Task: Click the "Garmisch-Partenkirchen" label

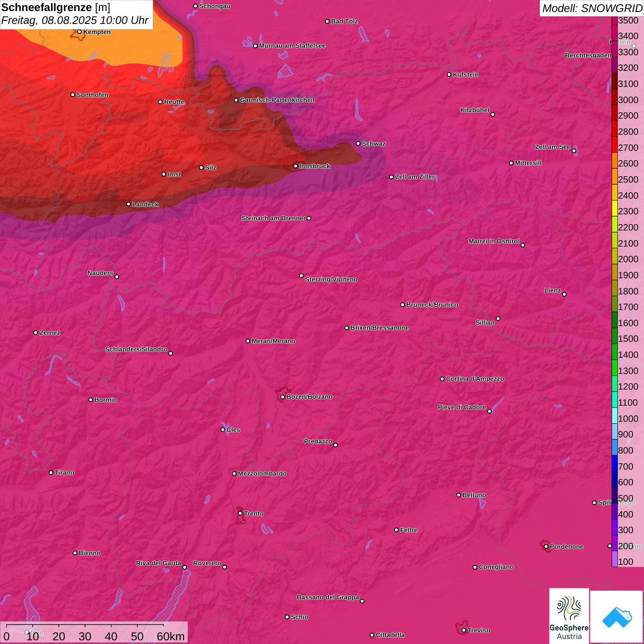Action: 277,100
